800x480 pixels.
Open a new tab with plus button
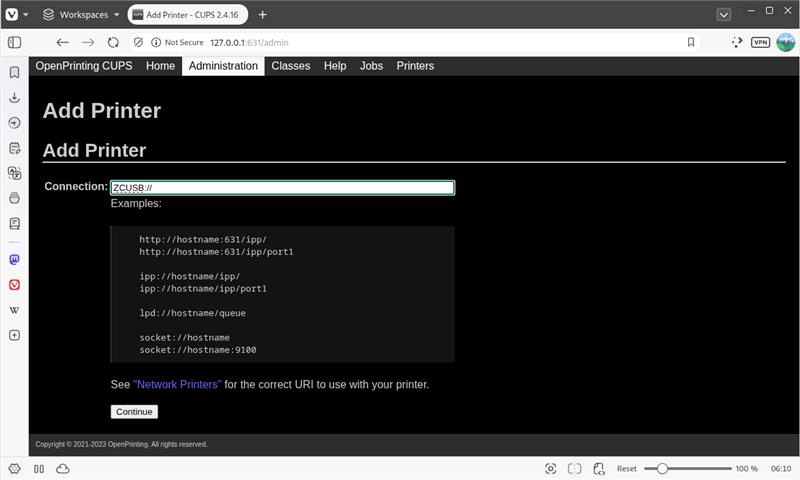coord(262,15)
